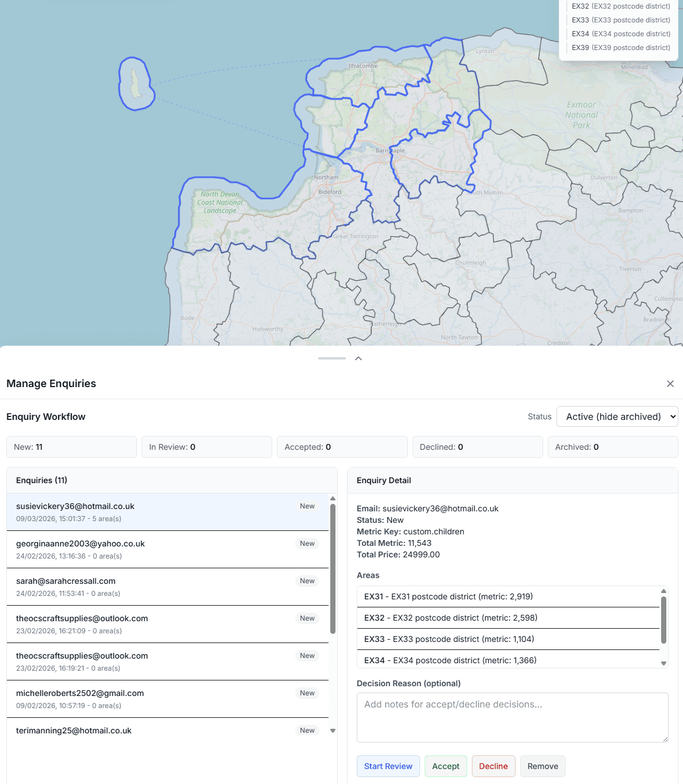683x784 pixels.
Task: Expand the enquiries panel using the up chevron
Action: (358, 358)
